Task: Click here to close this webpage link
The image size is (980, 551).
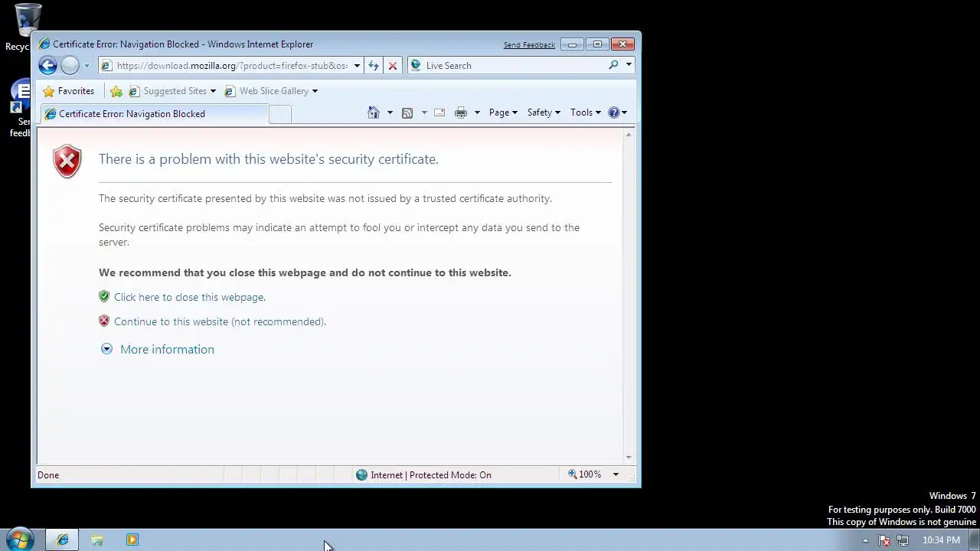Action: click(190, 297)
